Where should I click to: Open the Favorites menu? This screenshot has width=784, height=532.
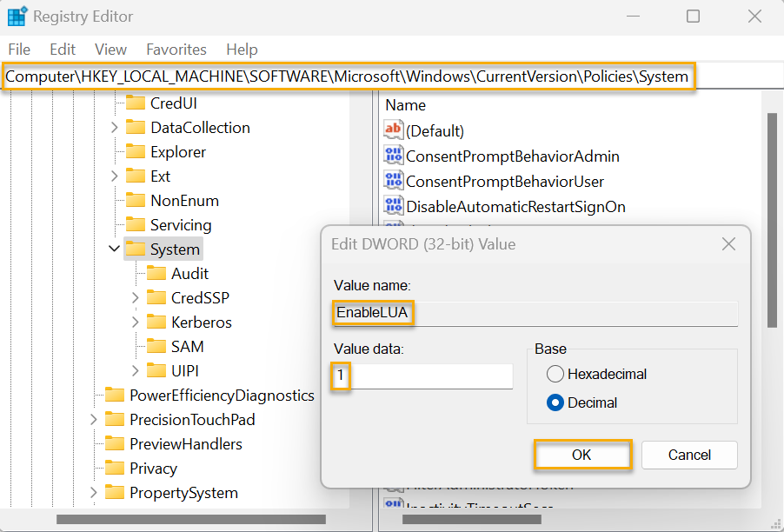(176, 50)
